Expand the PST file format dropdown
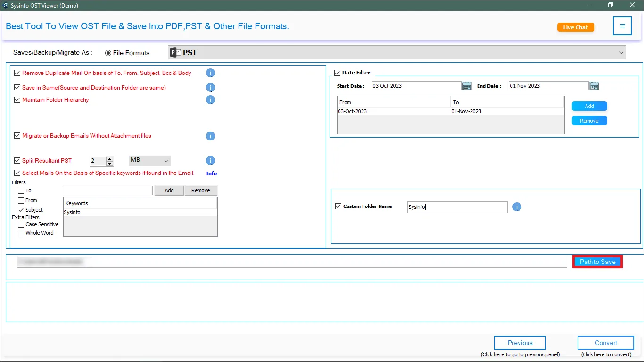This screenshot has width=644, height=362. coord(620,53)
